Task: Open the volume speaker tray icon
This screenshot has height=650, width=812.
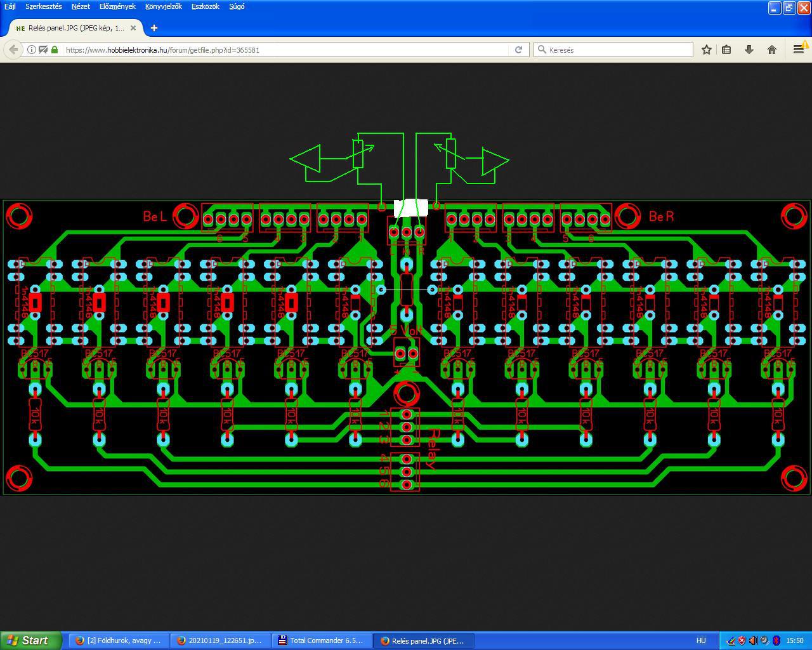Action: coord(753,640)
